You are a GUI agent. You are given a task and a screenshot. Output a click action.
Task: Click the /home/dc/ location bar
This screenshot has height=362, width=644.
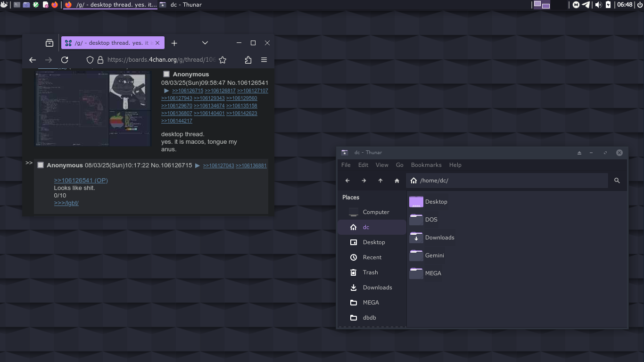507,181
